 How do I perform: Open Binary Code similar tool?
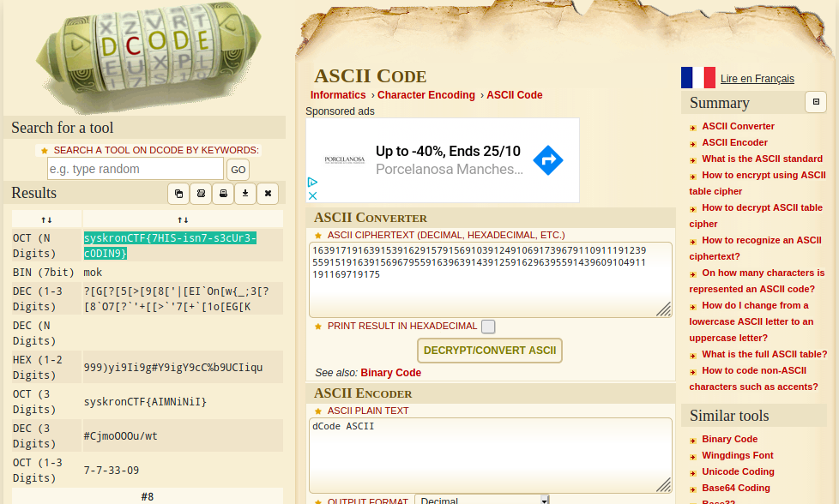pyautogui.click(x=729, y=439)
